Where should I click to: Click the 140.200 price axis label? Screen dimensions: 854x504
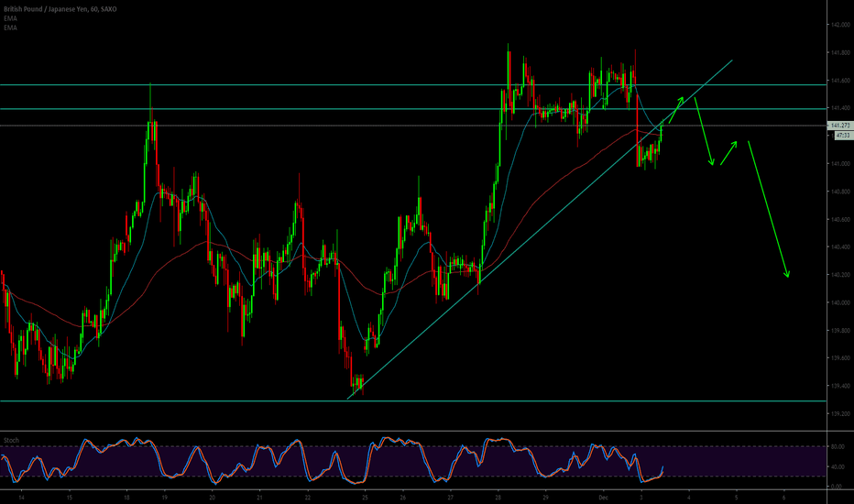pyautogui.click(x=838, y=275)
